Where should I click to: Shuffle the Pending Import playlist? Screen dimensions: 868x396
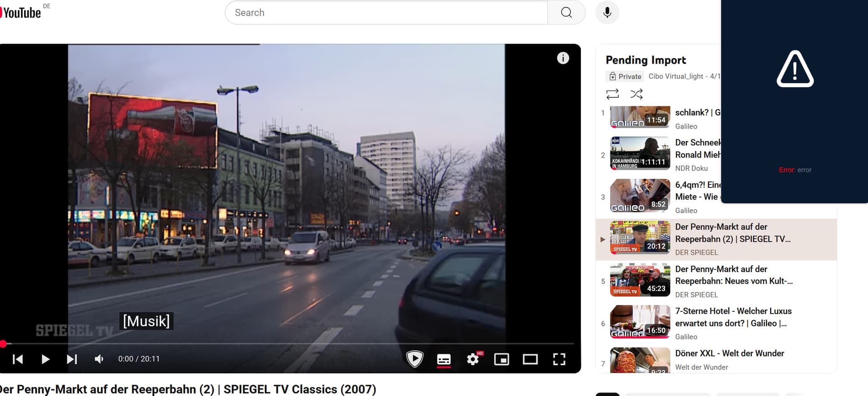[636, 94]
